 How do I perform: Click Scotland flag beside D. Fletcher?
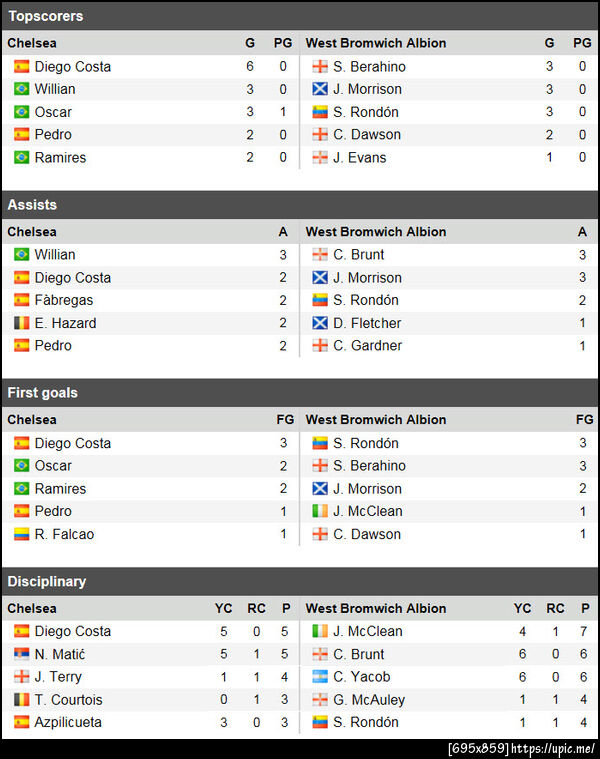pyautogui.click(x=320, y=323)
